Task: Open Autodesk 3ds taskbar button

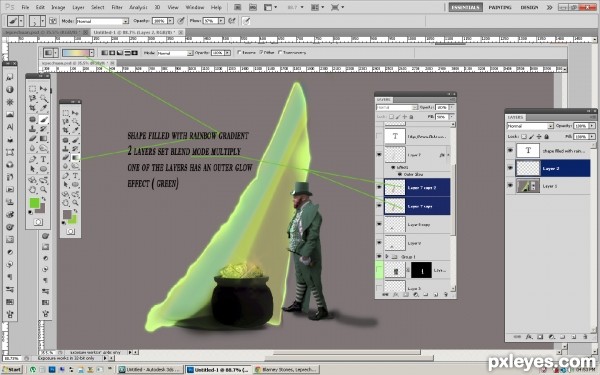Action: [x=150, y=370]
